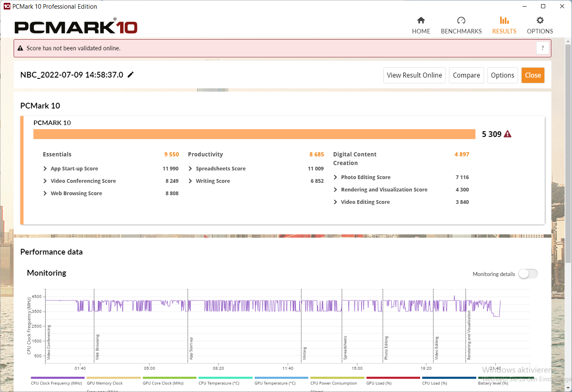Expand App Start-up Score
The width and height of the screenshot is (572, 392).
click(45, 169)
